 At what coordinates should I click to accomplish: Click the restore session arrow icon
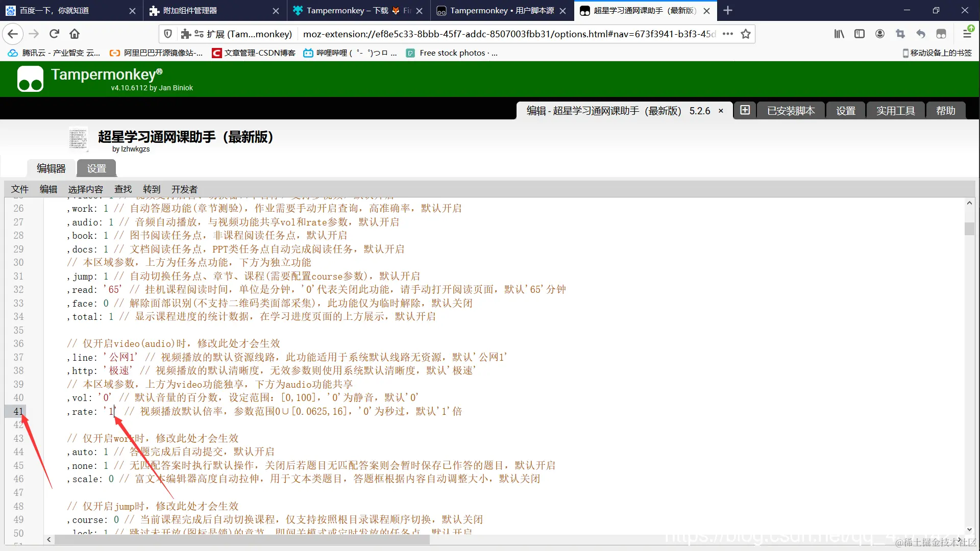point(921,34)
